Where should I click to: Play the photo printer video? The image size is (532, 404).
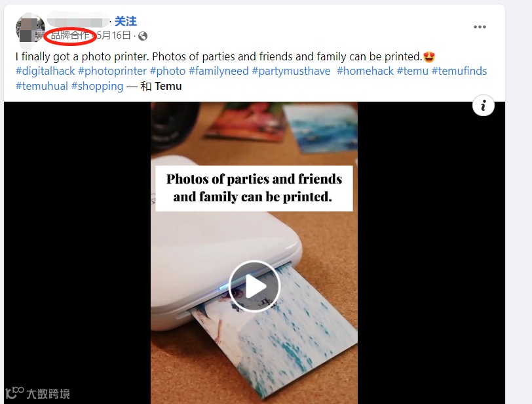pos(254,286)
